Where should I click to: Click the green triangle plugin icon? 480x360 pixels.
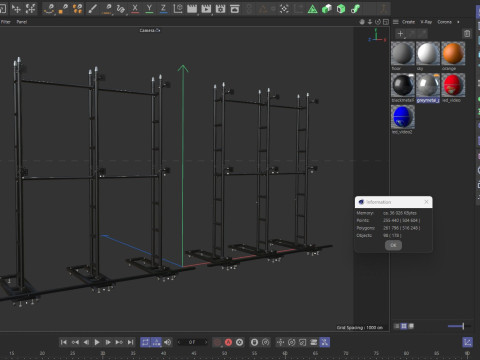pos(312,9)
